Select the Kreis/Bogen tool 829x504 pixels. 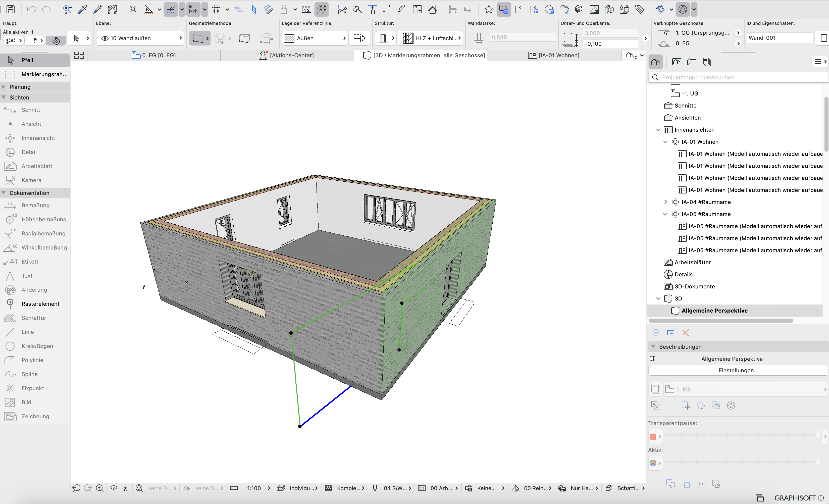[x=35, y=346]
